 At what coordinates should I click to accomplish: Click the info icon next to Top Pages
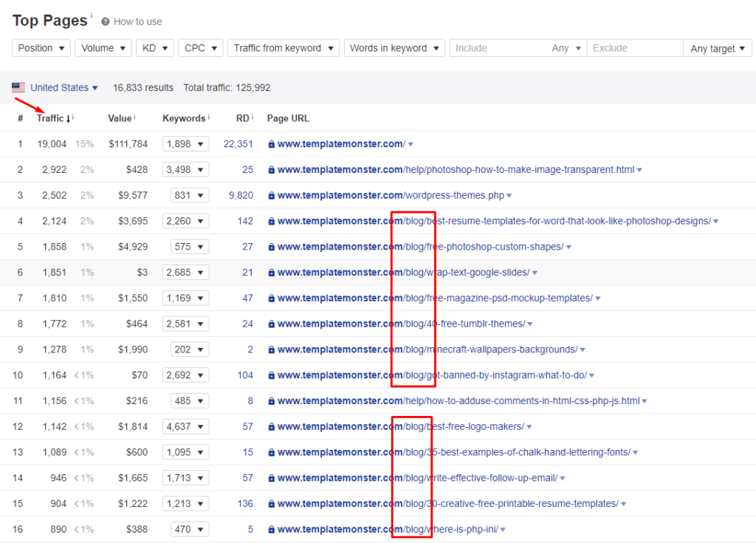(90, 16)
